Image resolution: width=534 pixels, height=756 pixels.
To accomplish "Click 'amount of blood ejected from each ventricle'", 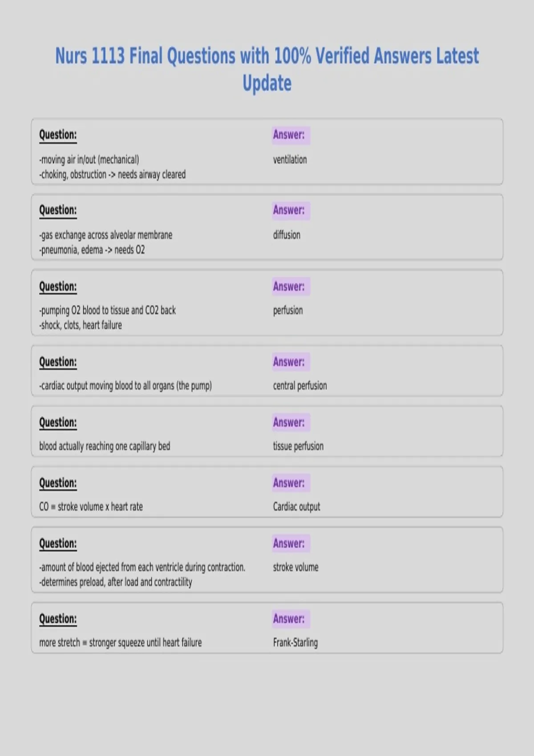I will point(142,567).
